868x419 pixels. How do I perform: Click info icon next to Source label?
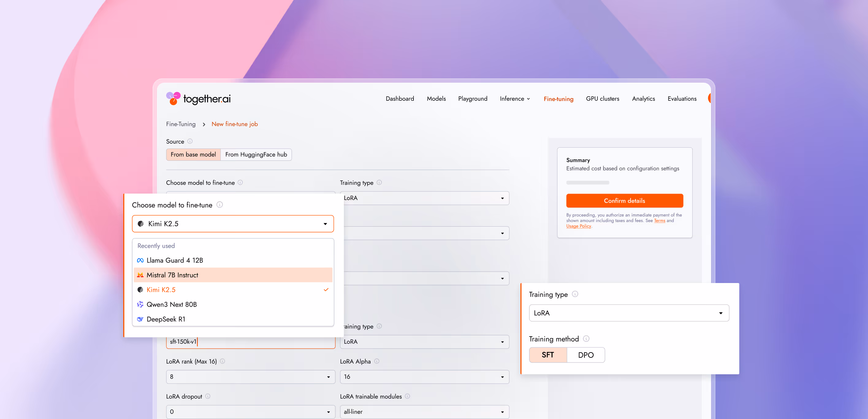190,141
